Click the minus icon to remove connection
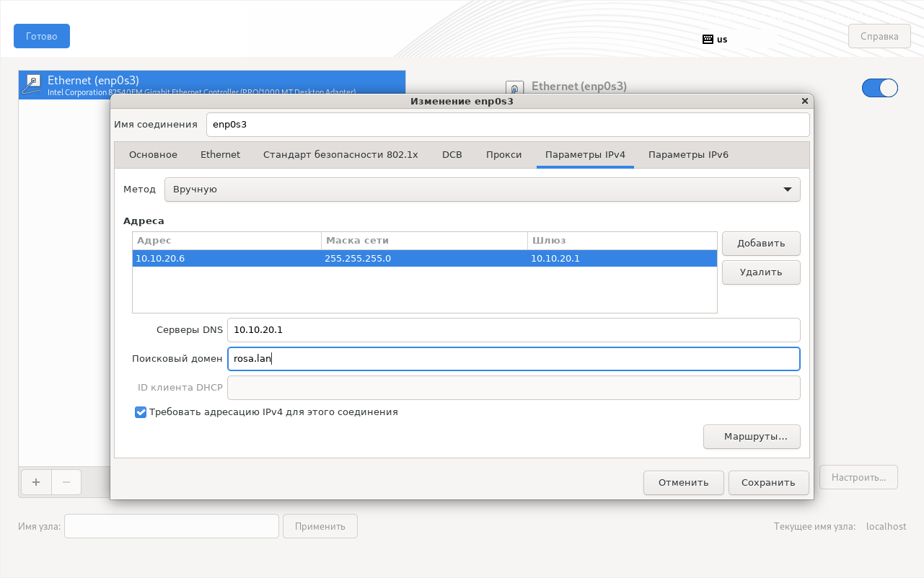Screen dimensions: 924x578 point(66,481)
